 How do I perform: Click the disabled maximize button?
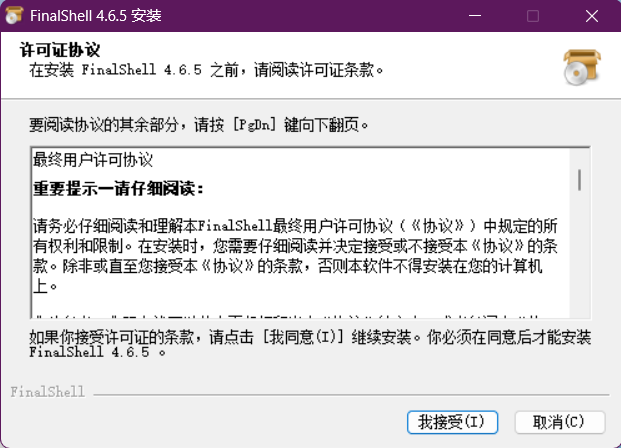coord(532,16)
